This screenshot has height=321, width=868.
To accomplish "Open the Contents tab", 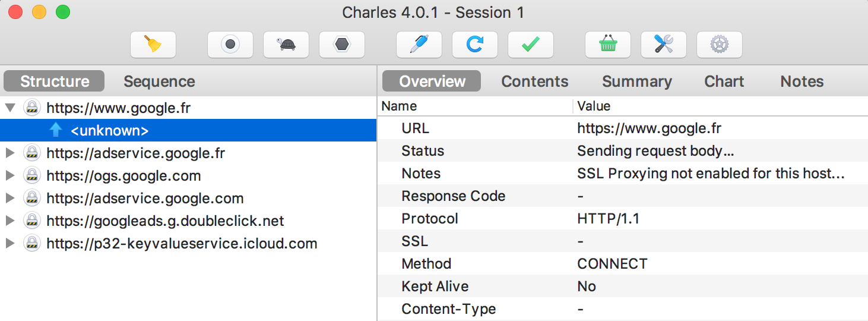I will [x=535, y=81].
